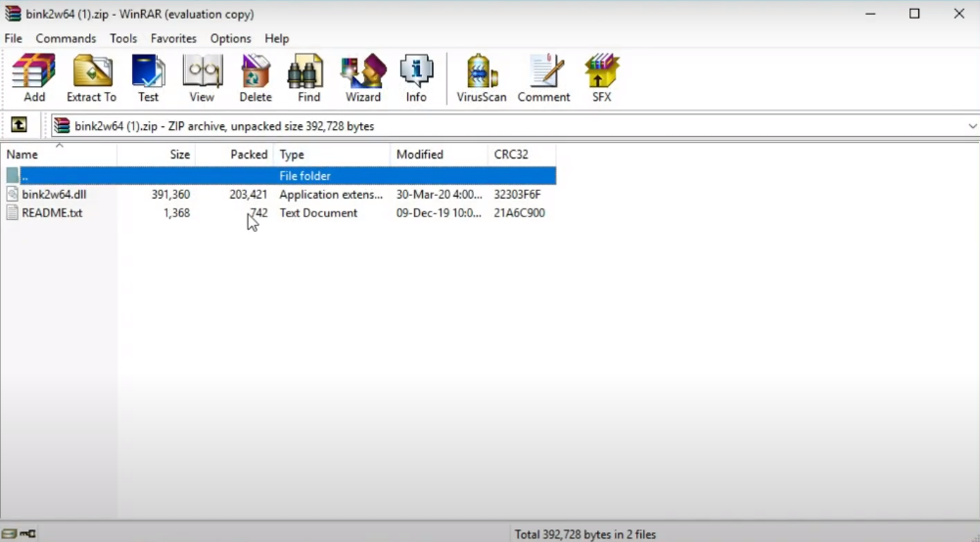Sort by the CRC32 column header

[x=522, y=155]
